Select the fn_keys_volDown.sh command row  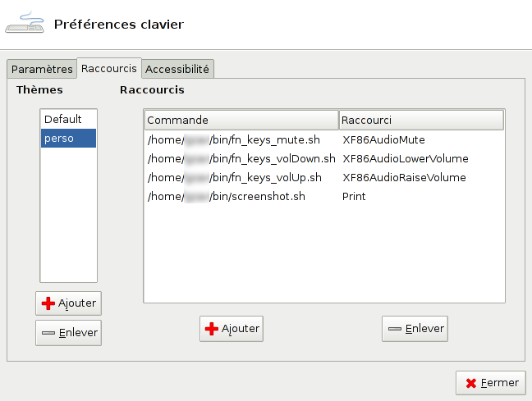point(324,158)
